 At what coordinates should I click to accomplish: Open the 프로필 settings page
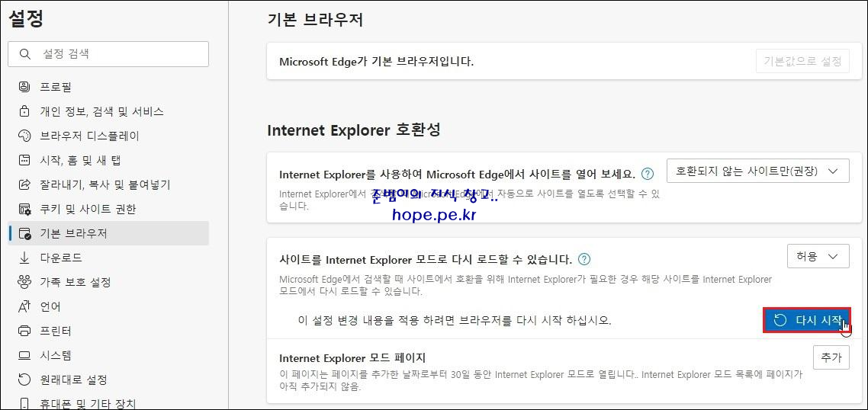click(108, 87)
